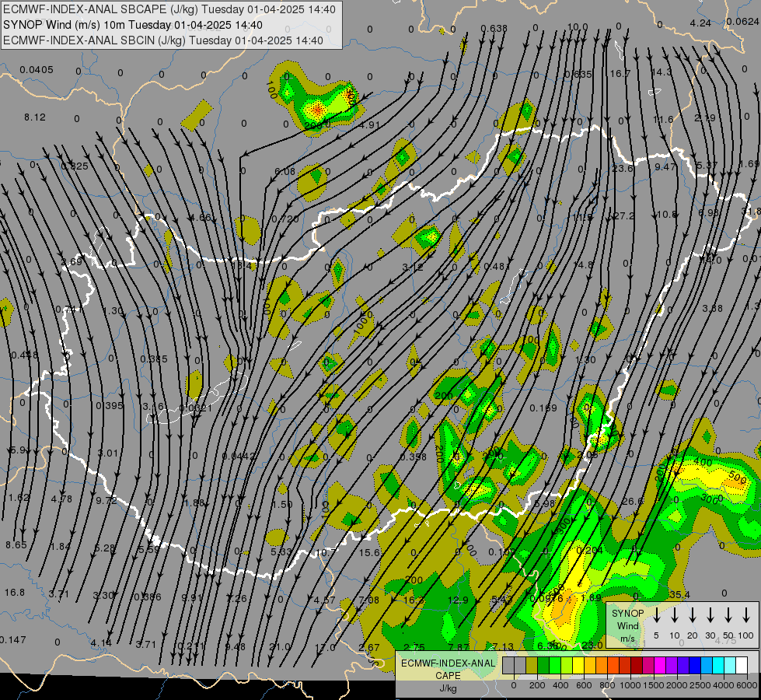Screen dimensions: 761x700
Task: Click the map value 21.0
Action: tap(280, 647)
